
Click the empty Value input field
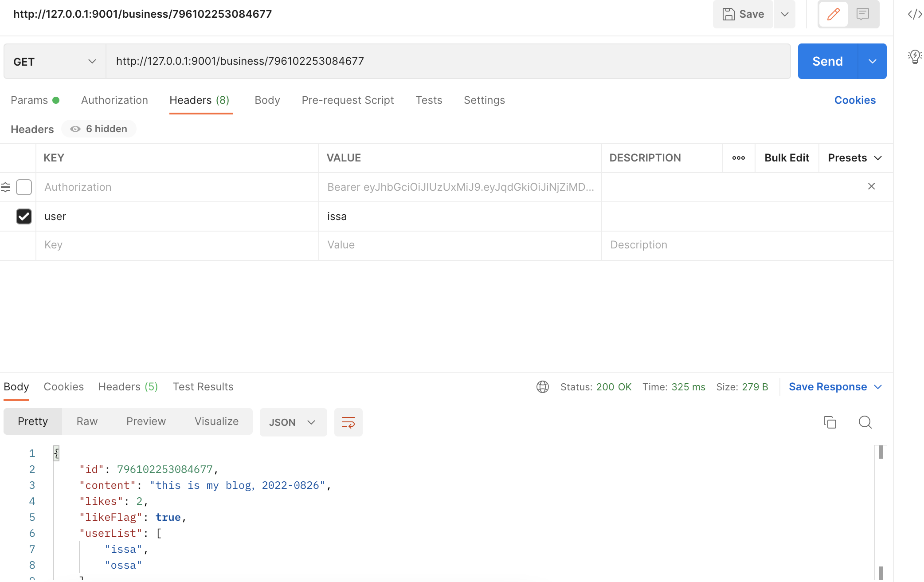point(460,245)
